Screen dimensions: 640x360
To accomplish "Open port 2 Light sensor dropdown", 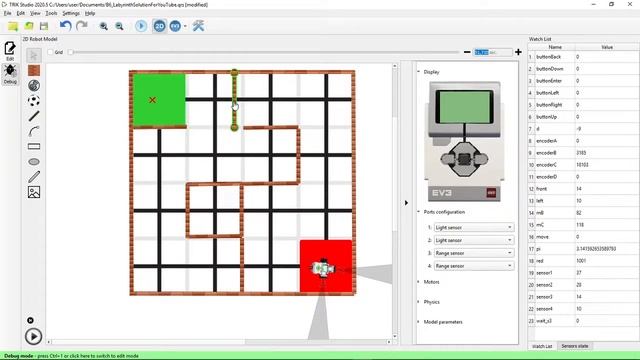I will [473, 240].
